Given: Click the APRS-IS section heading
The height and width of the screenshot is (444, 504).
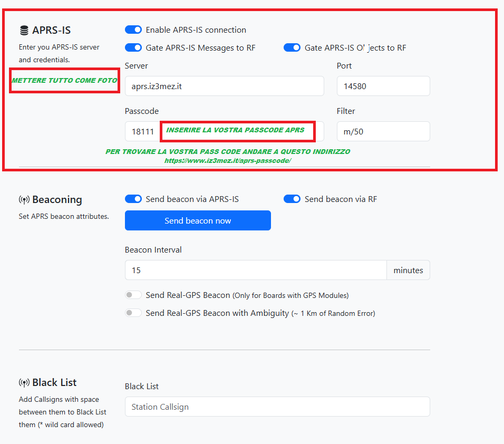Looking at the screenshot, I should 51,30.
